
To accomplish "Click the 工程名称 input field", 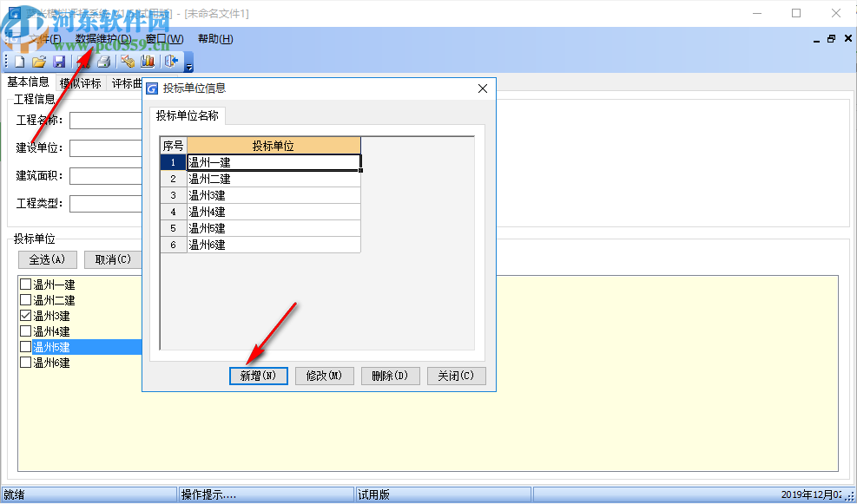I will pyautogui.click(x=105, y=120).
